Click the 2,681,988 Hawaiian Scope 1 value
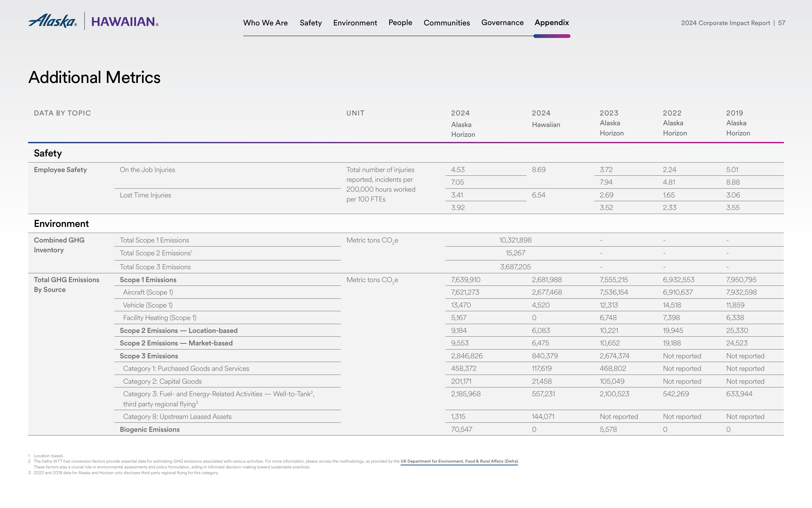The image size is (812, 508). pyautogui.click(x=547, y=280)
